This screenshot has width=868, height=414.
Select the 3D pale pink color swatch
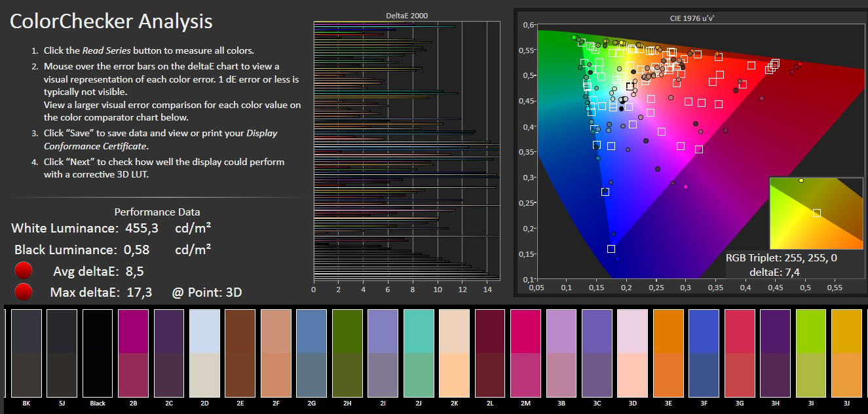click(633, 353)
